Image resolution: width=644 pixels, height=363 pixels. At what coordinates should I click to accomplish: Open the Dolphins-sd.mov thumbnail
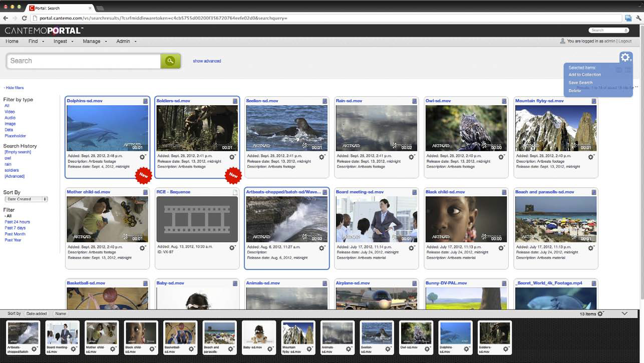pyautogui.click(x=107, y=128)
